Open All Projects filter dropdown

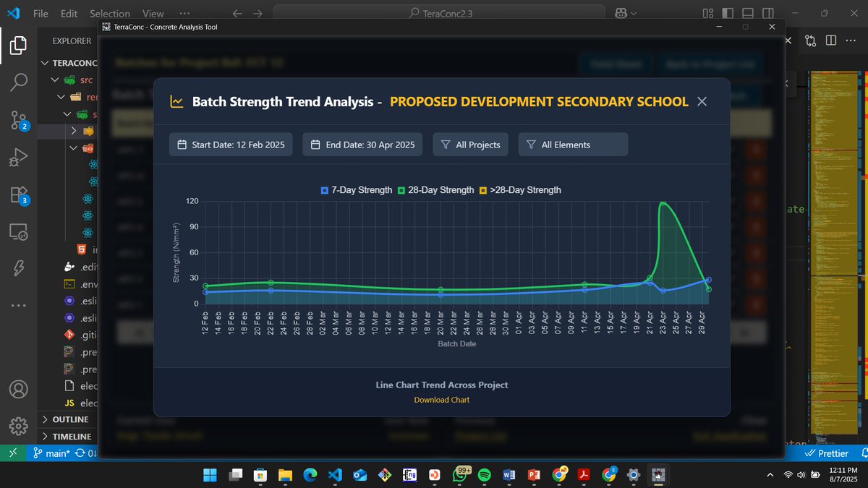[471, 145]
